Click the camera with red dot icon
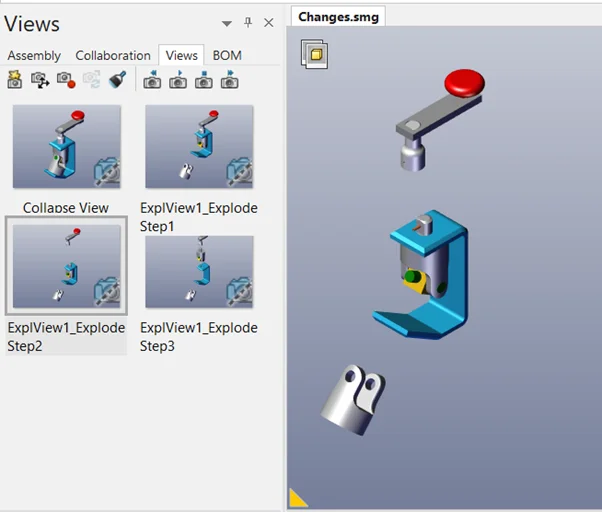 tap(66, 79)
